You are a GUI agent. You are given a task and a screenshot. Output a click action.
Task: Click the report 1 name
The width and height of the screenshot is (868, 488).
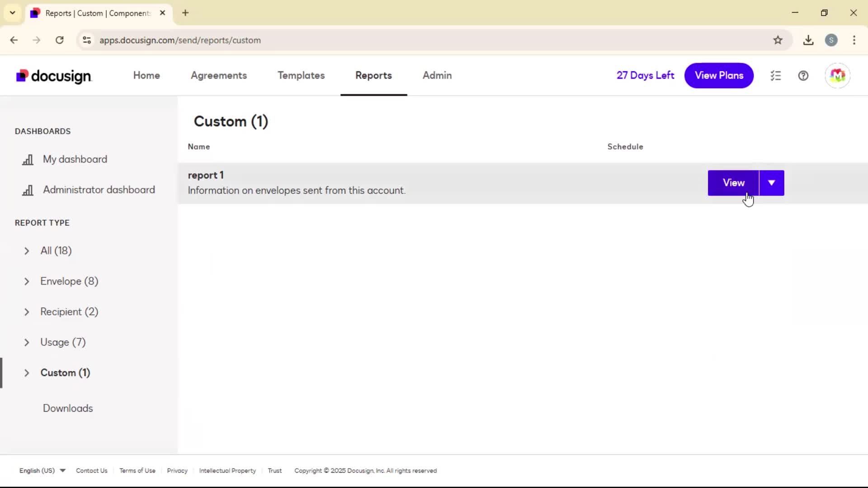coord(206,175)
